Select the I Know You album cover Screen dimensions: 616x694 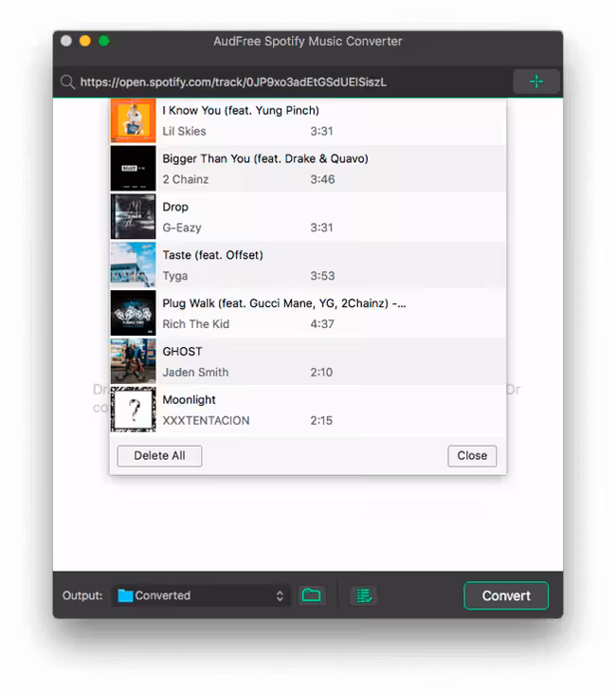click(x=134, y=120)
